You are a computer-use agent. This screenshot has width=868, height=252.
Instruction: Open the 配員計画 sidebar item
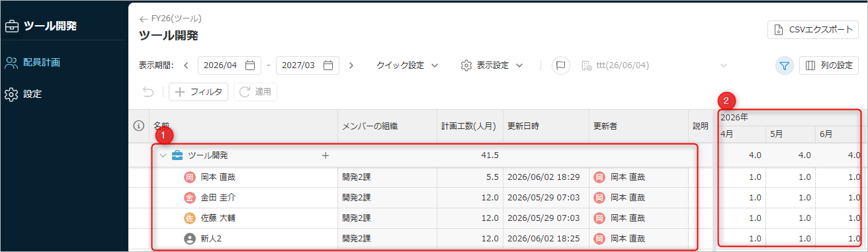(42, 63)
